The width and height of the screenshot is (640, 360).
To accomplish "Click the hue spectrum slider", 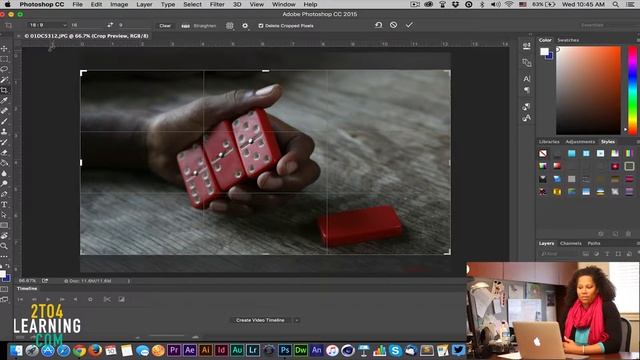I will tap(632, 90).
